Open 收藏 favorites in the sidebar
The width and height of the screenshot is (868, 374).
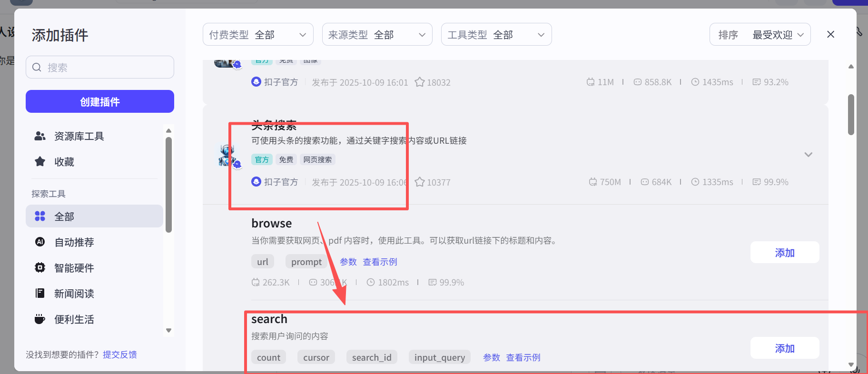coord(94,162)
